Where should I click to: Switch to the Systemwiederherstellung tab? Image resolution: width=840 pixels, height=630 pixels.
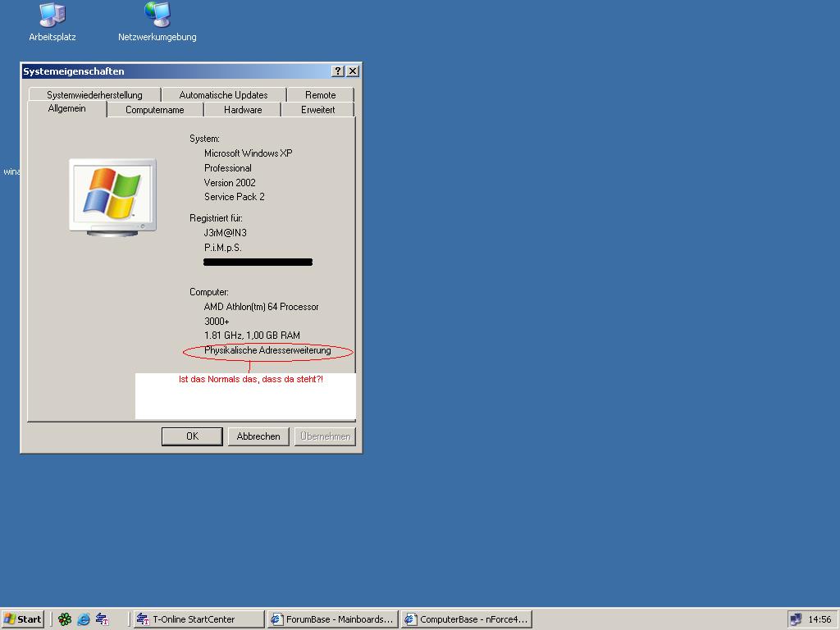[95, 95]
